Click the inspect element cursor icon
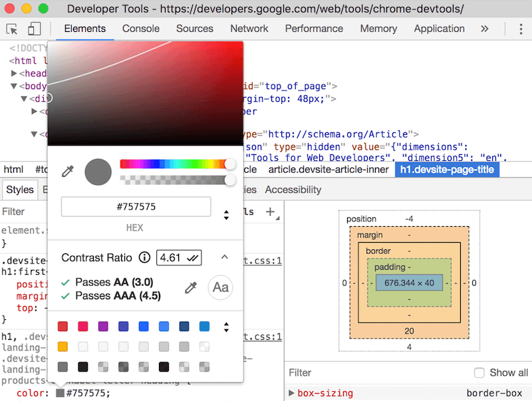Screen dimensions: 532x401 click(12, 29)
